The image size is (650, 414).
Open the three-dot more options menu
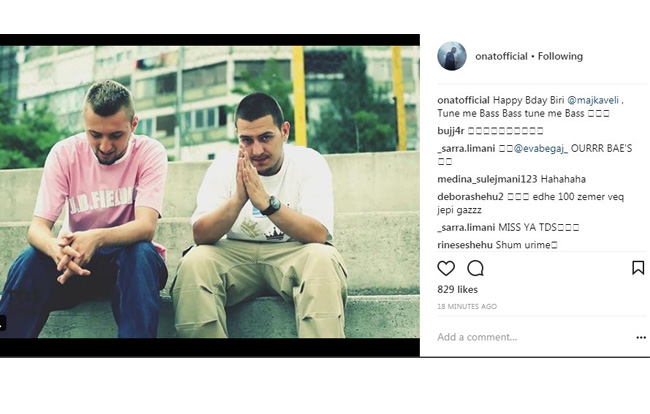641,338
